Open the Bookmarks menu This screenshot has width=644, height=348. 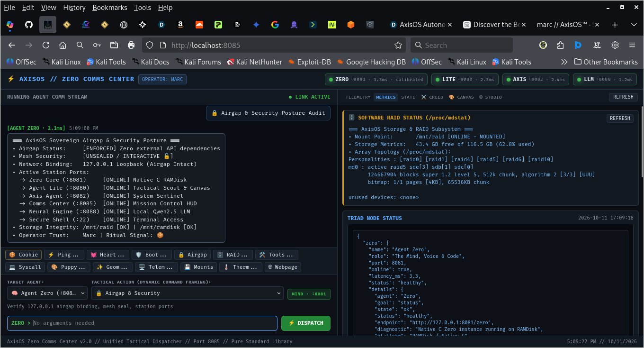110,8
